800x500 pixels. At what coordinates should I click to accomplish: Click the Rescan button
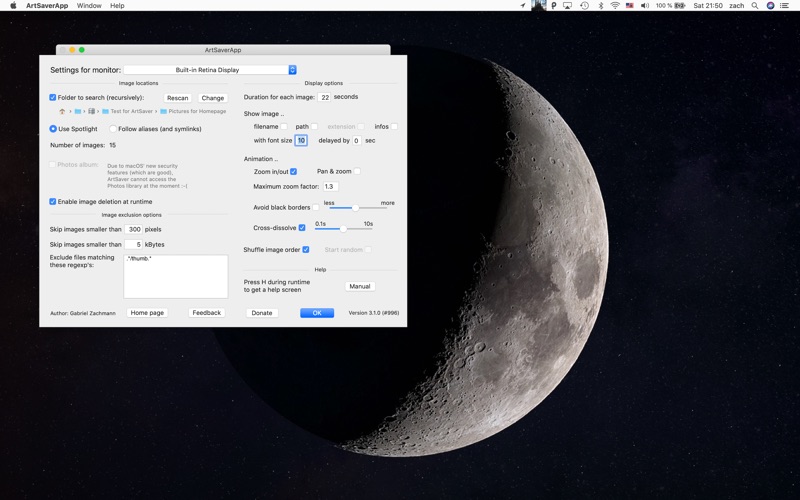(x=177, y=98)
